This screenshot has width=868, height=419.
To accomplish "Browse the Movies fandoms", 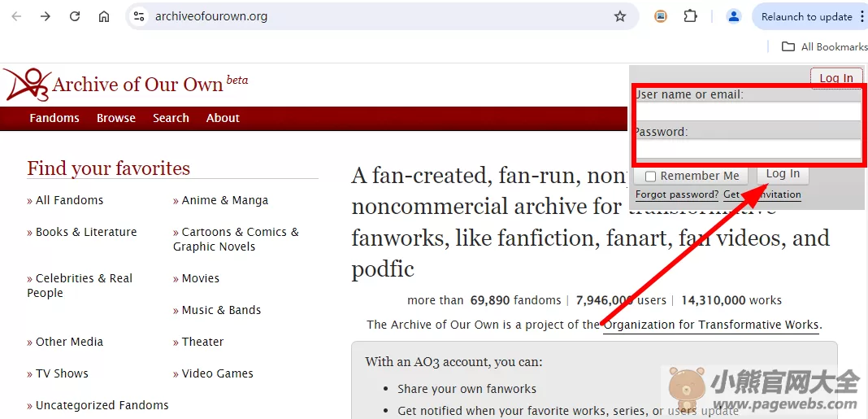I will pos(201,278).
